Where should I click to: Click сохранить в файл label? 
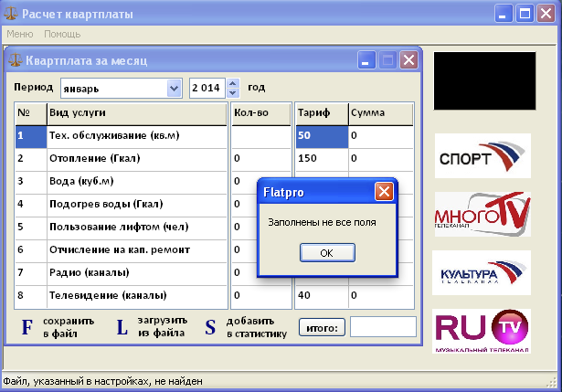pos(69,327)
